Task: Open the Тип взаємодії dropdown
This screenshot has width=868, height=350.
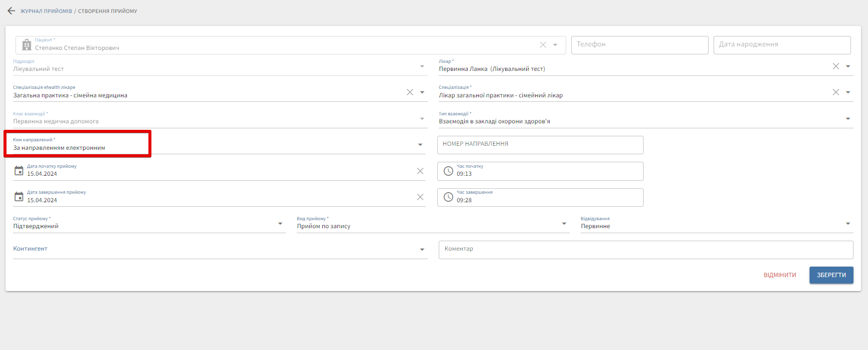Action: pos(848,119)
